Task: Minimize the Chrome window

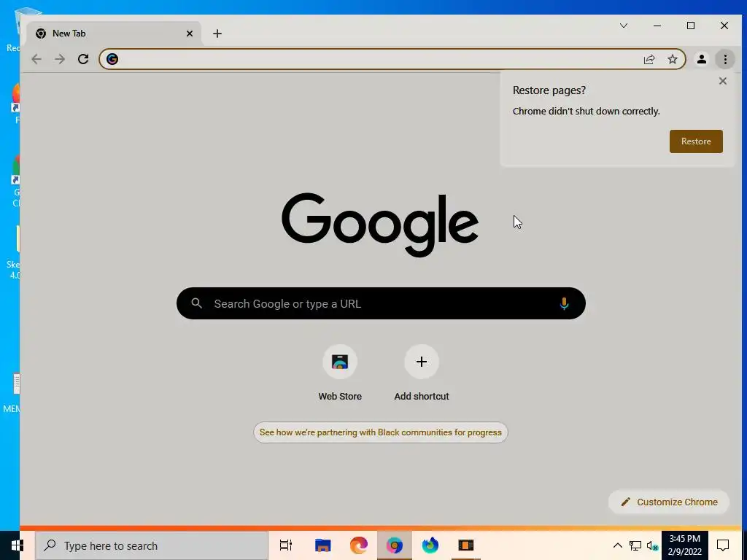Action: [x=657, y=26]
